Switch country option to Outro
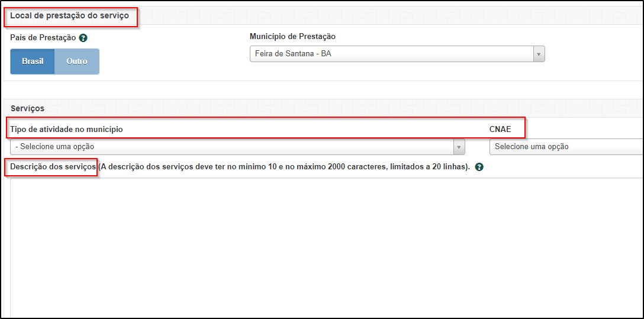This screenshot has height=319, width=644. coord(77,62)
